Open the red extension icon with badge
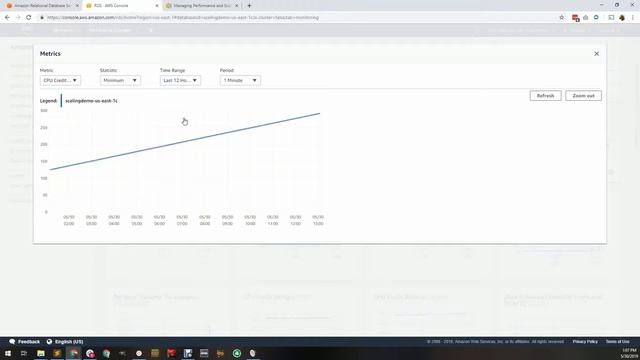 tap(576, 18)
